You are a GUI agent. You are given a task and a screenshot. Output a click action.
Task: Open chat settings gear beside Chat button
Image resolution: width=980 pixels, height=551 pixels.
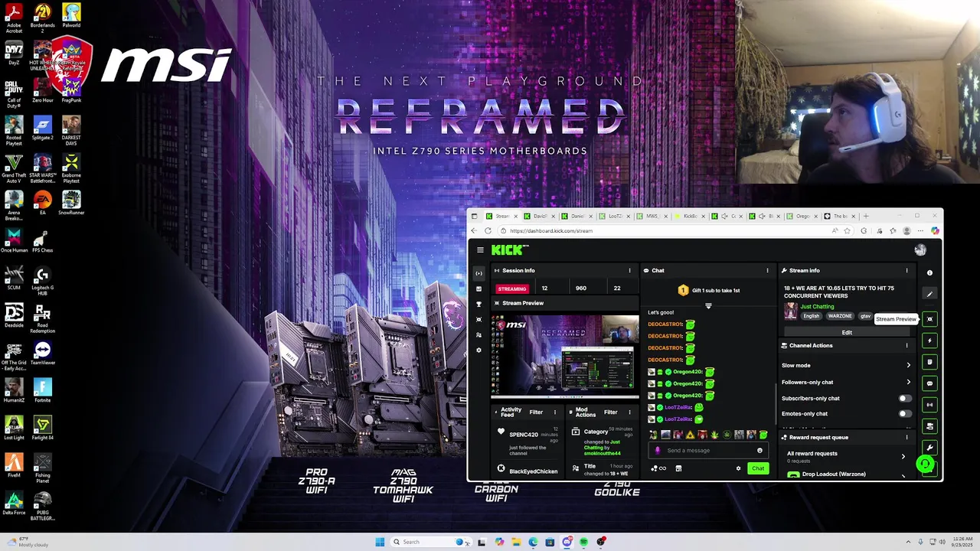pyautogui.click(x=738, y=468)
